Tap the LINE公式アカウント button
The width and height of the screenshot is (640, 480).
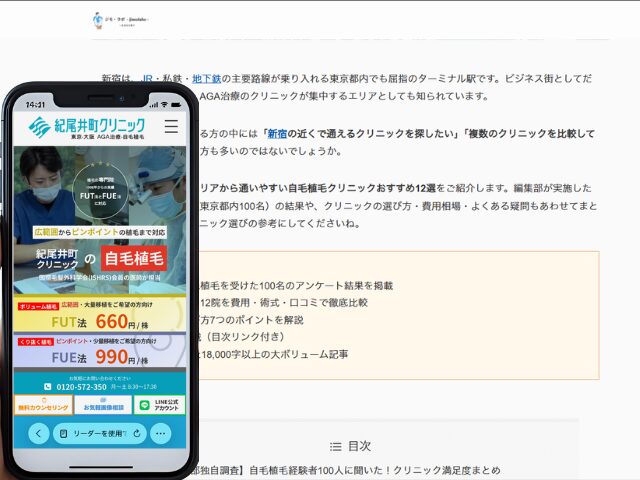coord(159,405)
